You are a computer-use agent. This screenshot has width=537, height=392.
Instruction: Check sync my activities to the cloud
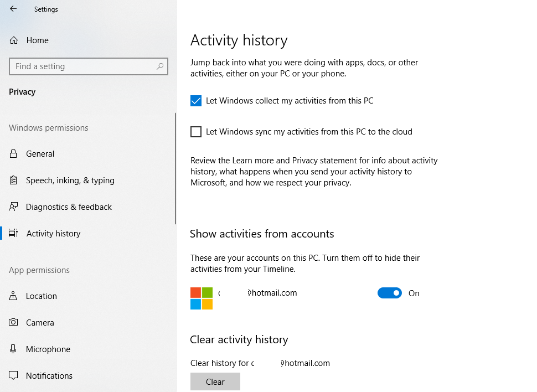(196, 132)
